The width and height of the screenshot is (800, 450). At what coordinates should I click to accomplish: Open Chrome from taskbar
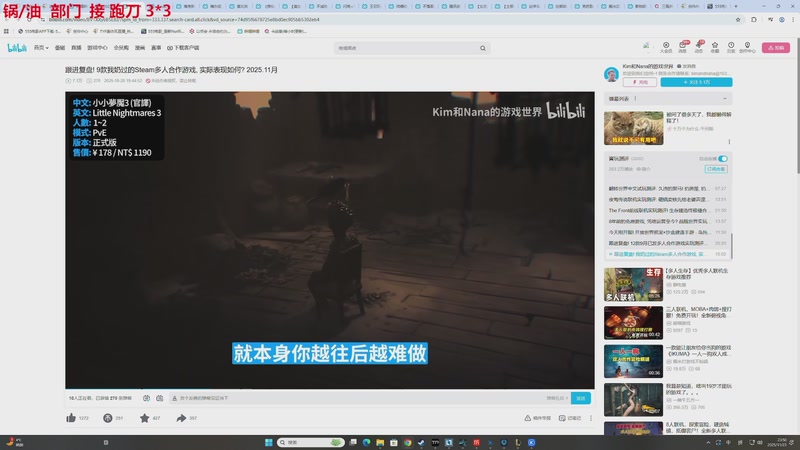[x=408, y=442]
